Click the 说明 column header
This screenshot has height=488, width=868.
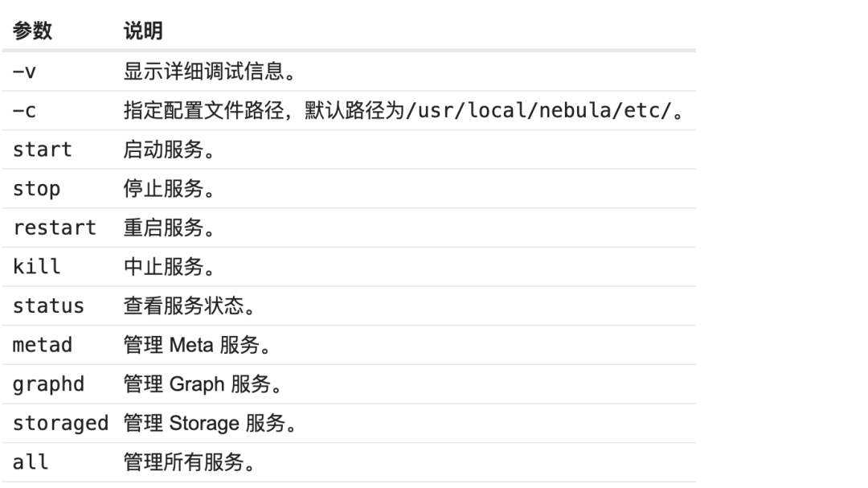(x=142, y=31)
